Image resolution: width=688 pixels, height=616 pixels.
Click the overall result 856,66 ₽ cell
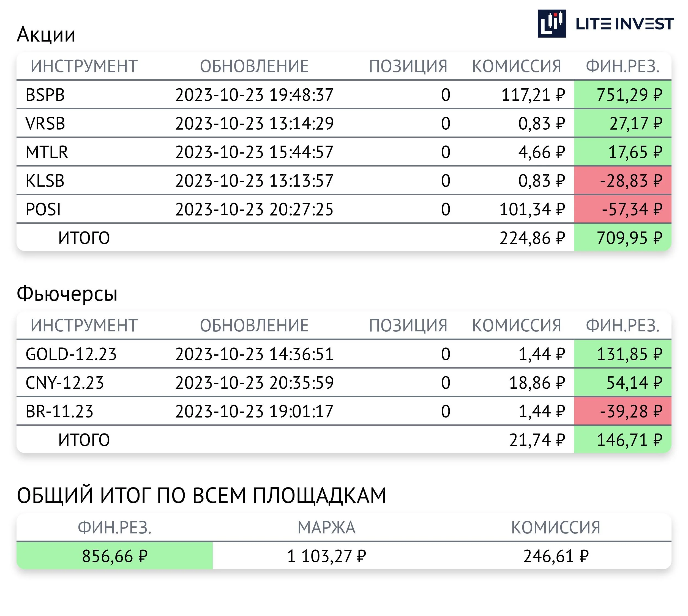(x=115, y=555)
